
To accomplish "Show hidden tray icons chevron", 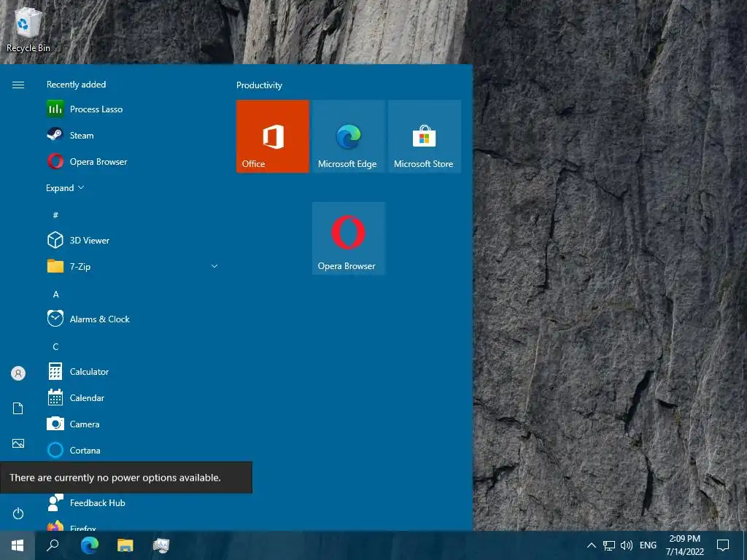I will (591, 545).
